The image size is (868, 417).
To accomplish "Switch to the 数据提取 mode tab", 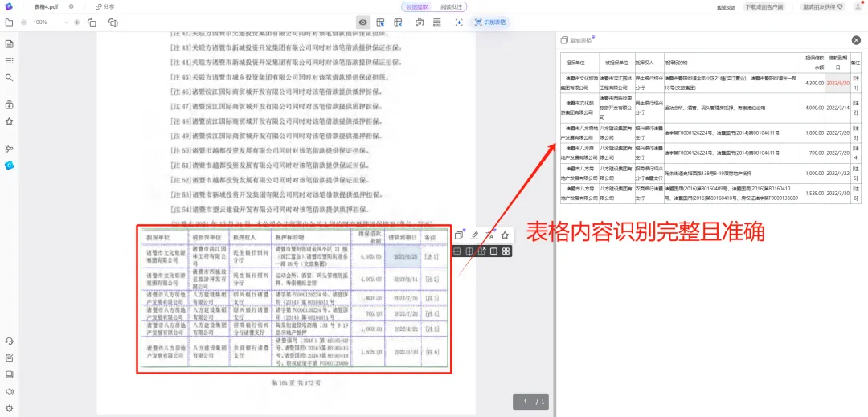I will point(418,6).
